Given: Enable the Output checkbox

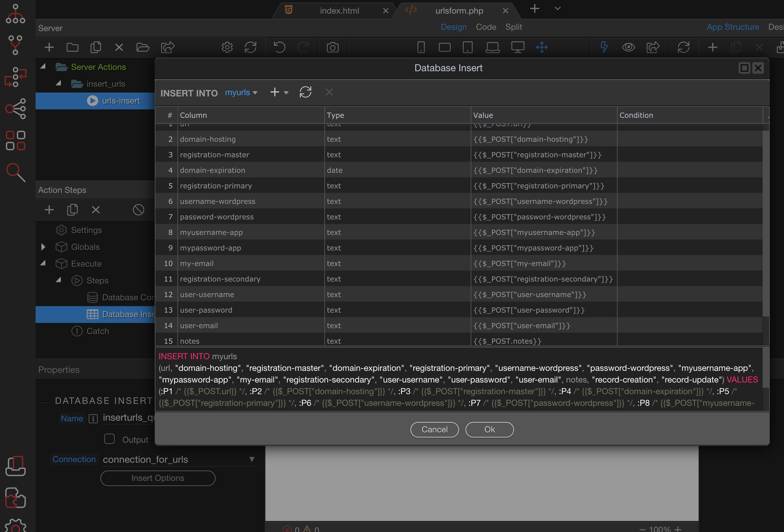Looking at the screenshot, I should pos(109,439).
